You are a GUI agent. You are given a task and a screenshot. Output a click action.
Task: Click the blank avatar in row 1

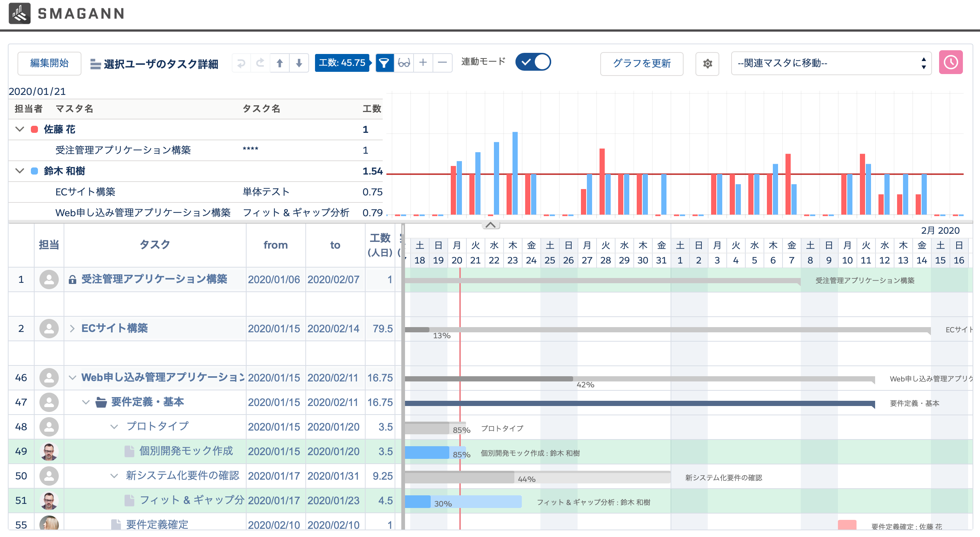click(49, 280)
